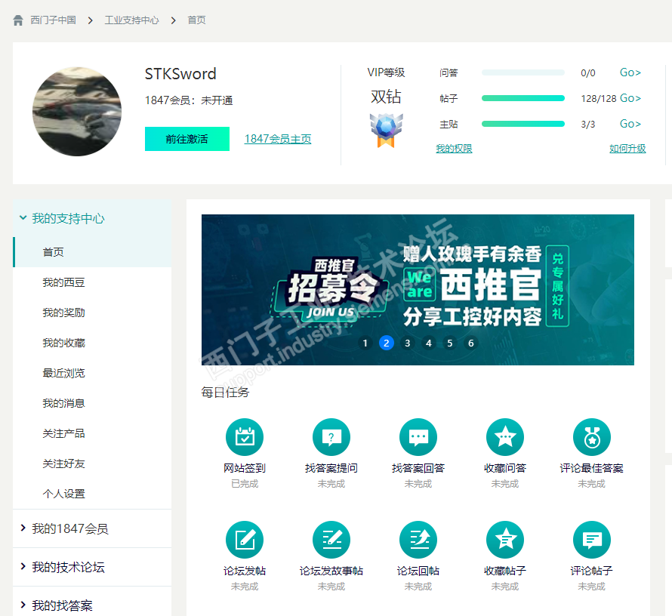Open the 我的权限 link
672x616 pixels.
454,148
